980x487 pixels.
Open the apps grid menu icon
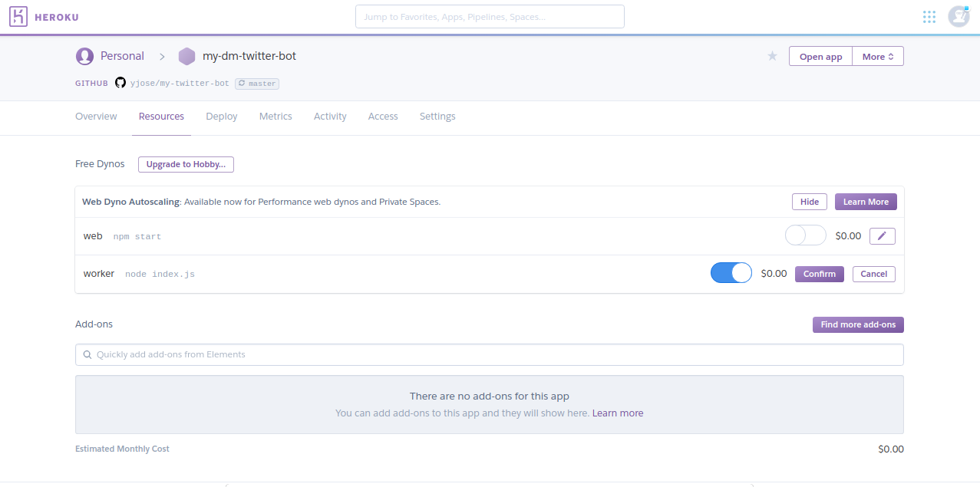(929, 17)
